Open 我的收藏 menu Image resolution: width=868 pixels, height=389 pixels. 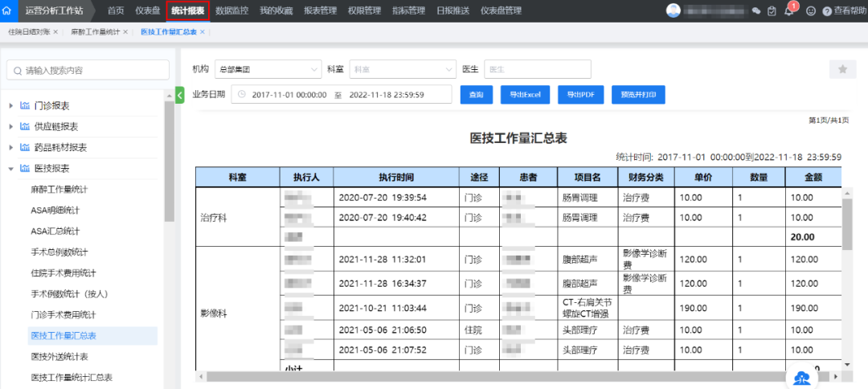[x=276, y=10]
